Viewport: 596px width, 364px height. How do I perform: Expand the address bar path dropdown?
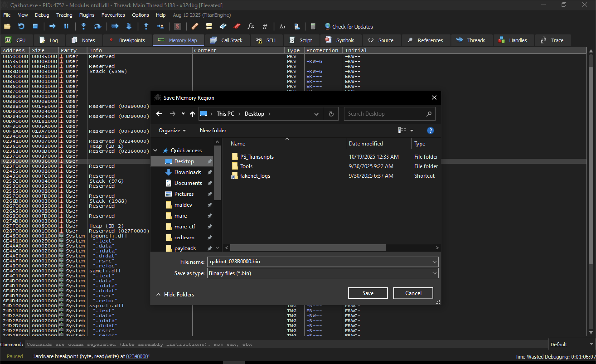click(x=316, y=114)
